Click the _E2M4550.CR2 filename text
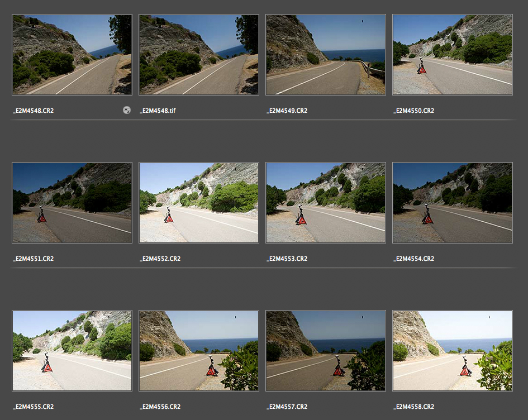This screenshot has height=420, width=528. 413,111
